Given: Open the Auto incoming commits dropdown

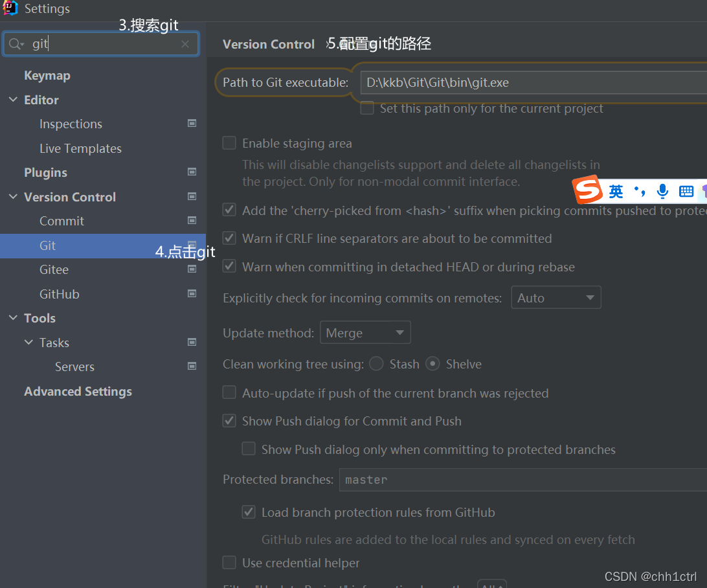Looking at the screenshot, I should (556, 298).
